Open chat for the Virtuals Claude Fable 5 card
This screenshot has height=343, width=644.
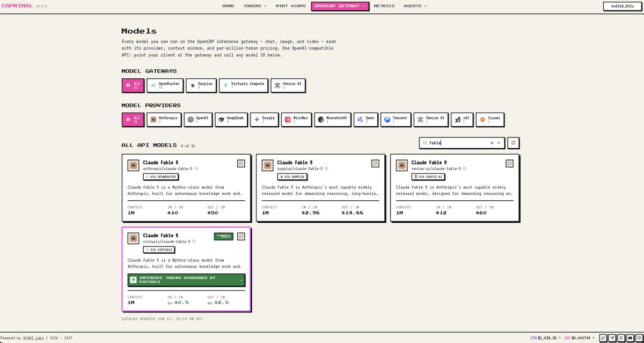click(x=241, y=236)
